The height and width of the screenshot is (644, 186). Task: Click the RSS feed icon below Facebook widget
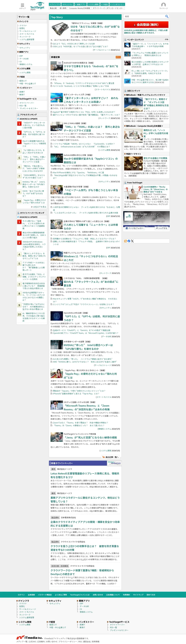click(125, 241)
